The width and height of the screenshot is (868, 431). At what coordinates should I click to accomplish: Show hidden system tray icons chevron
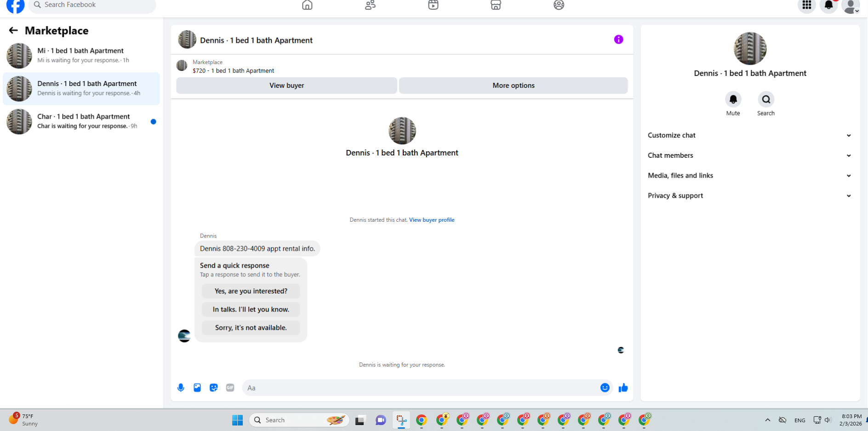tap(768, 420)
